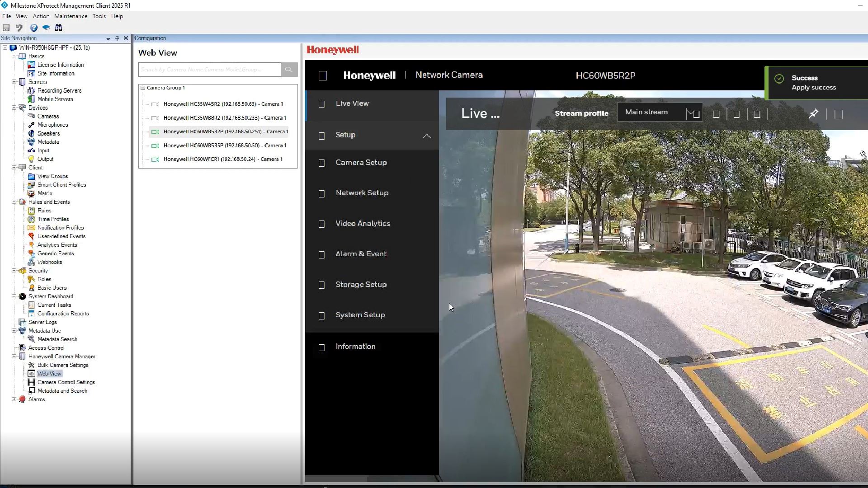The width and height of the screenshot is (868, 488).
Task: Collapse the Rules and Events node
Action: [x=14, y=202]
